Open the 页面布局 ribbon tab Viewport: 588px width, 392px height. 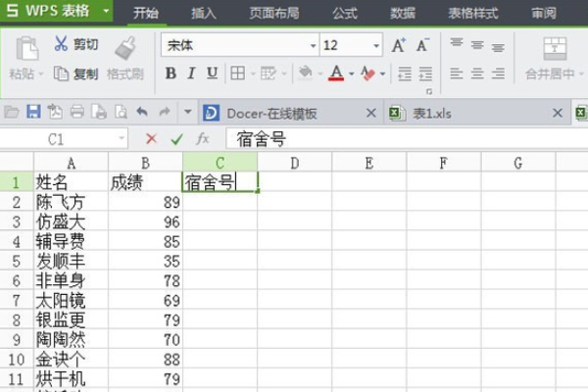(274, 13)
